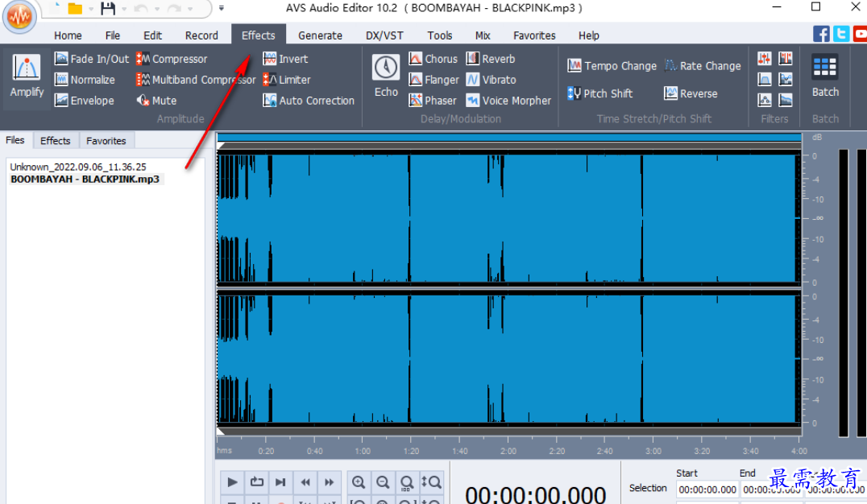Open the Edit ribbon tab
Image resolution: width=867 pixels, height=504 pixels.
(152, 35)
